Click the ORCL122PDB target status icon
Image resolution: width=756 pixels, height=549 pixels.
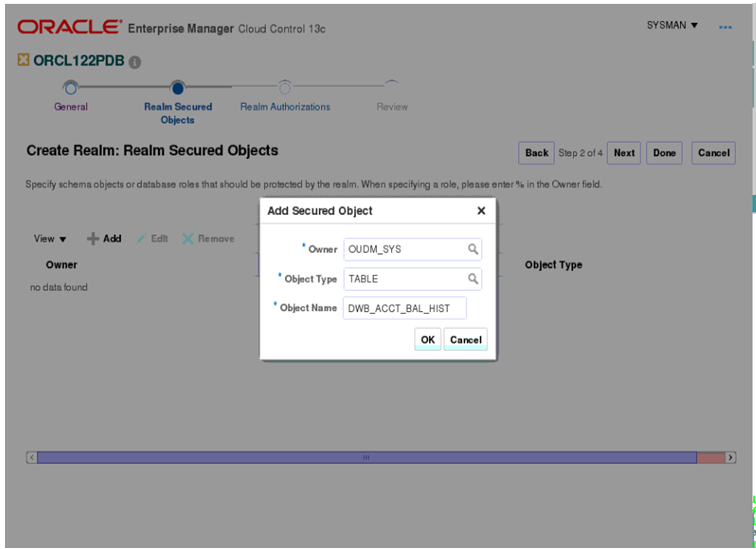[23, 60]
